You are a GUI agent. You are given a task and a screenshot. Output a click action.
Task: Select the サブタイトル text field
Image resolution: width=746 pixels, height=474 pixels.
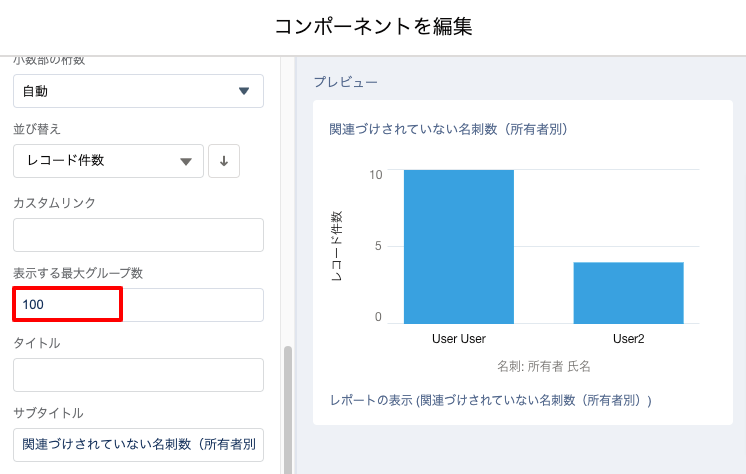point(138,445)
